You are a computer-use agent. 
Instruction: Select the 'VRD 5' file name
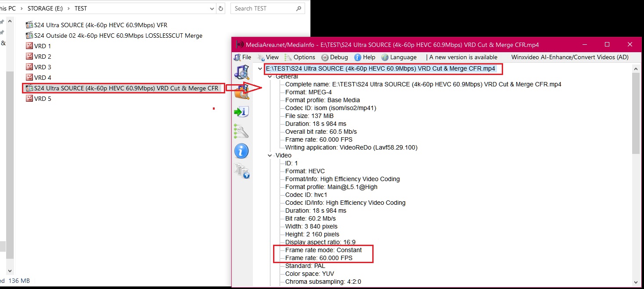tap(43, 99)
